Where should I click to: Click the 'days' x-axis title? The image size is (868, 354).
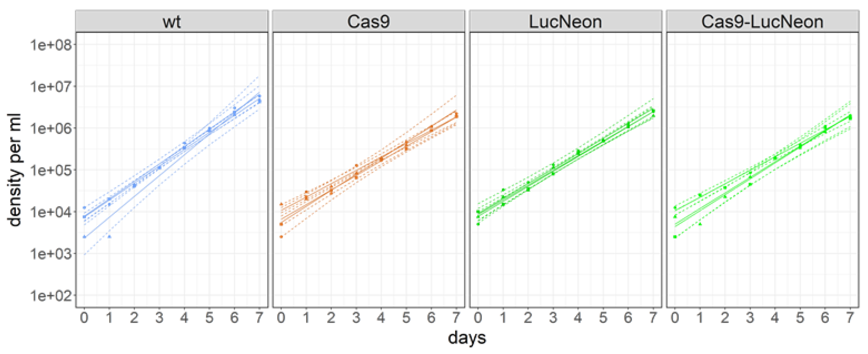coord(467,338)
